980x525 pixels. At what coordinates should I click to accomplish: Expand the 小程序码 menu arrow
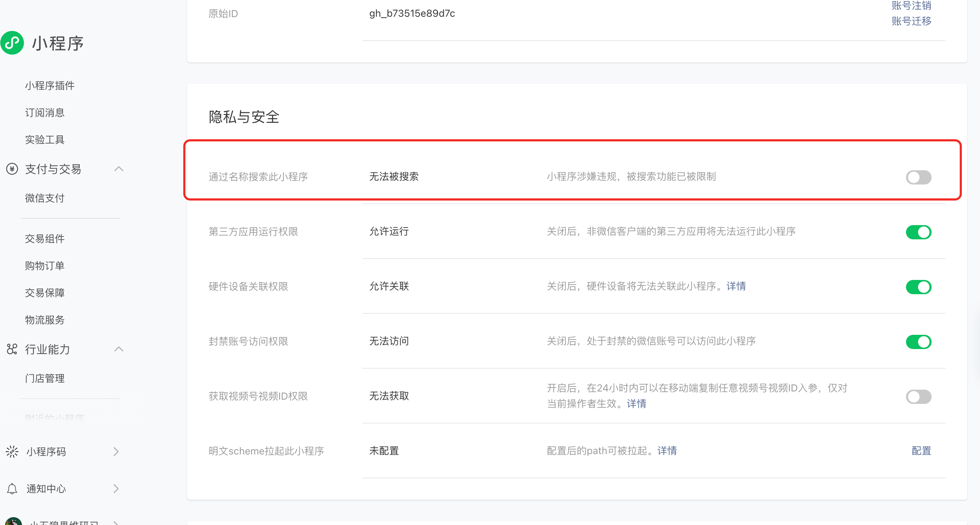click(x=116, y=452)
